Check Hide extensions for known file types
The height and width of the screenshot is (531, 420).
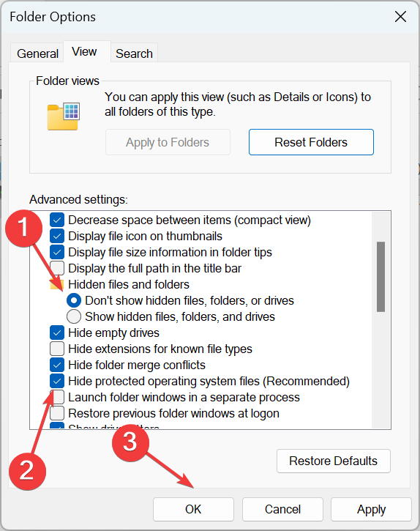(x=57, y=349)
